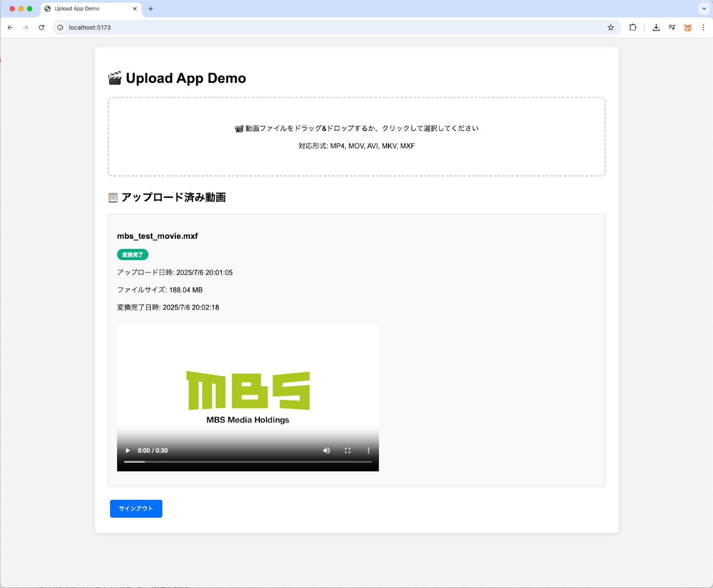Click the macOS green zoom window button

tap(30, 9)
